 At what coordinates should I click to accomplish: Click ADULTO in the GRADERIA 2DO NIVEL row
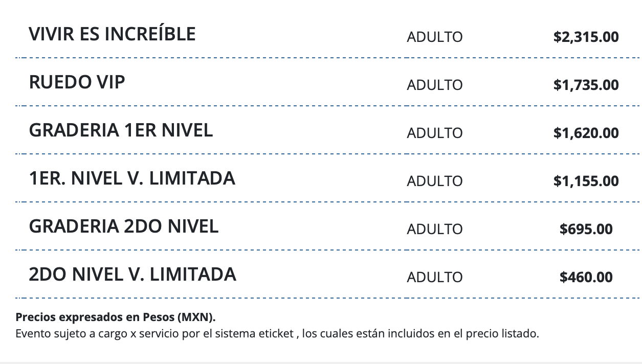(x=434, y=229)
